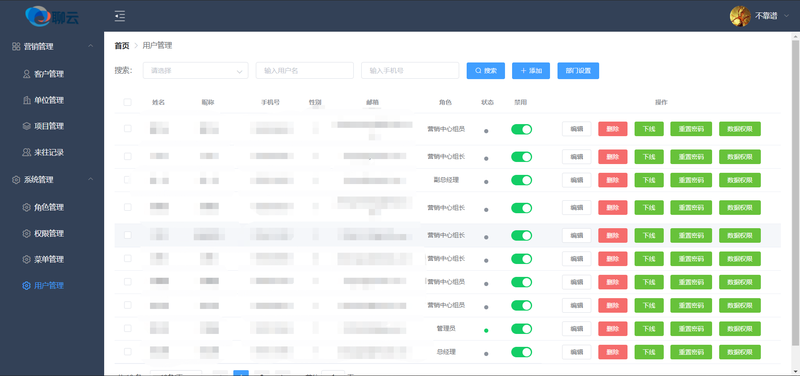Image resolution: width=800 pixels, height=376 pixels.
Task: Go to 首页 via the breadcrumb
Action: point(122,46)
